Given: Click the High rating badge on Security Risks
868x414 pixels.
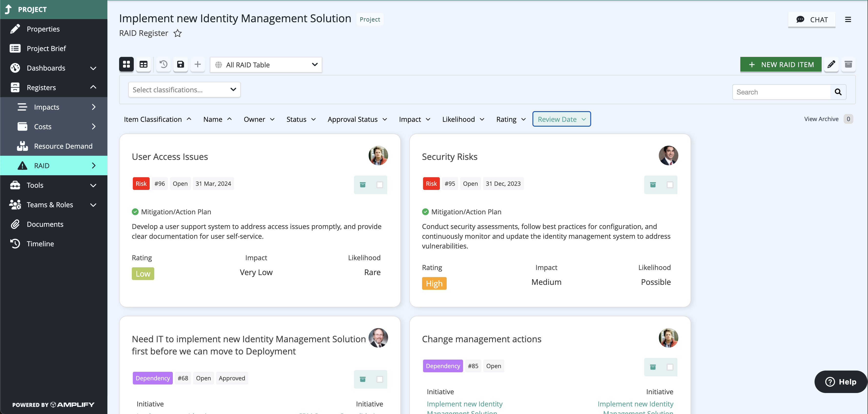Looking at the screenshot, I should coord(434,283).
